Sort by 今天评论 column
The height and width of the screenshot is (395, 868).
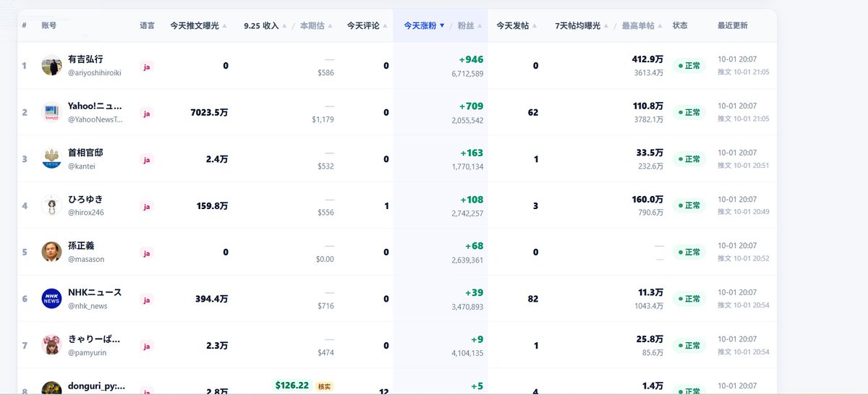[x=367, y=25]
